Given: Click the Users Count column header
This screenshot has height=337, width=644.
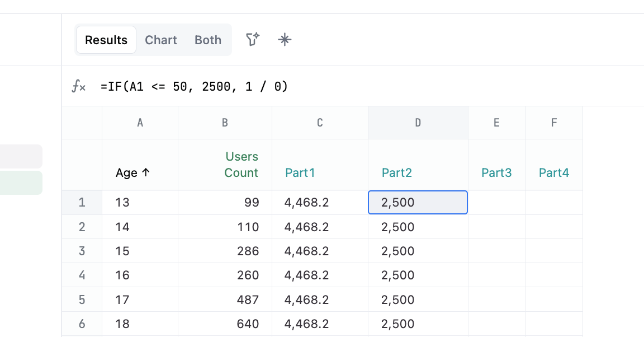Looking at the screenshot, I should (241, 165).
